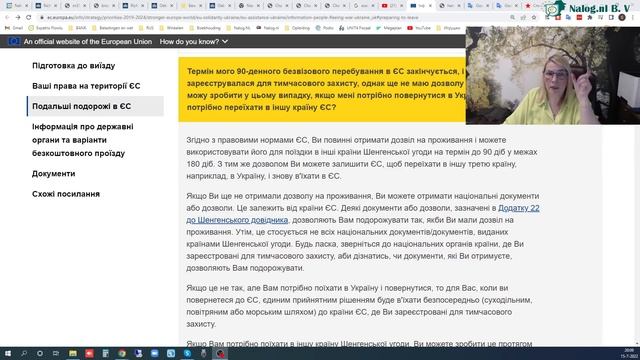The width and height of the screenshot is (640, 360).
Task: Open the YouTube bookmark
Action: click(x=419, y=28)
